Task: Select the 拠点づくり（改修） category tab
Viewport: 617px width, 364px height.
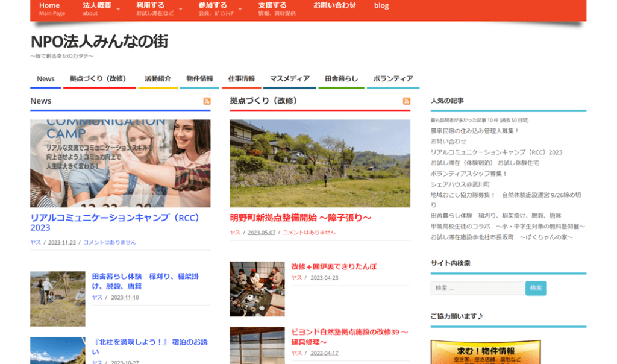Action: [x=99, y=79]
